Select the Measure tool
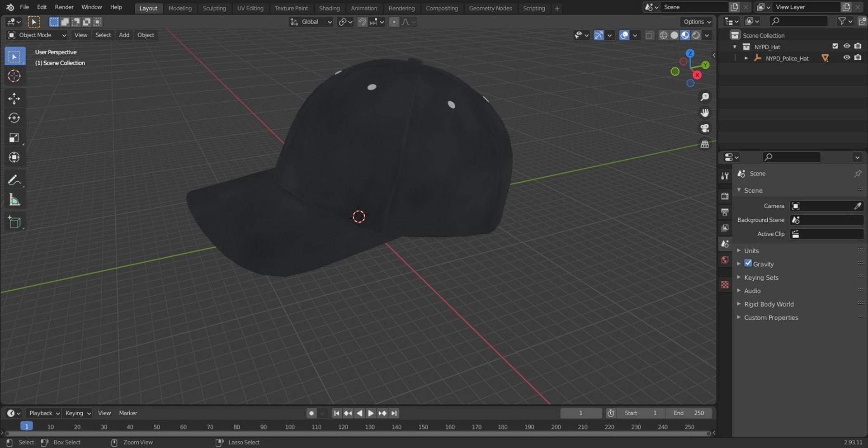The height and width of the screenshot is (448, 868). tap(14, 199)
